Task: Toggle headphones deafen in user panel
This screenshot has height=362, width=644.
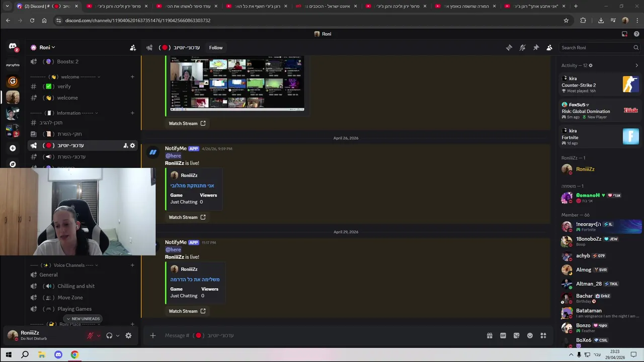Action: point(109,335)
